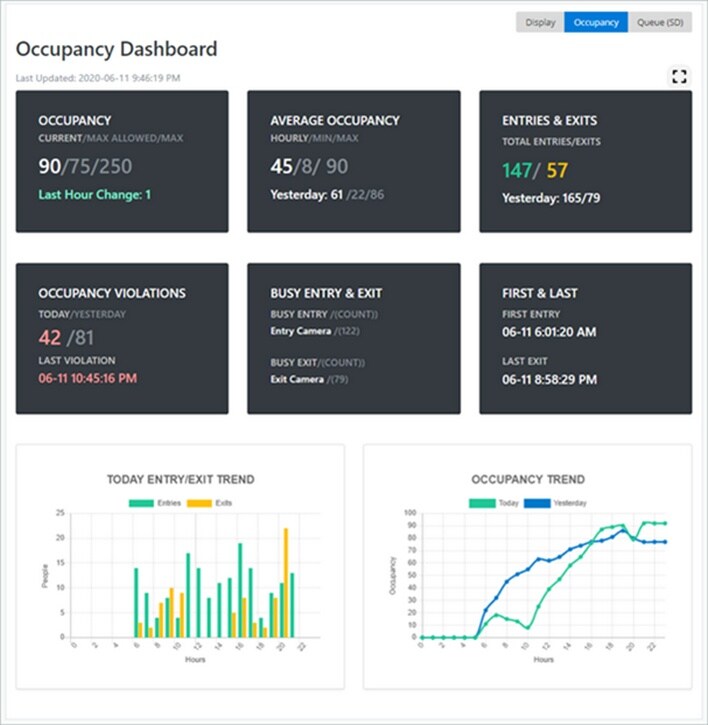
Task: Click the tallest yellow Exits bar
Action: [x=285, y=582]
